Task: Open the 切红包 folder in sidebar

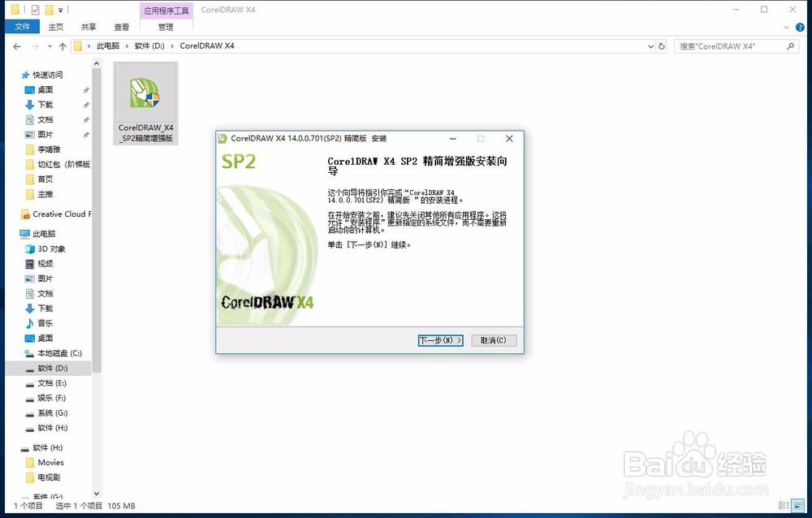Action: point(63,164)
